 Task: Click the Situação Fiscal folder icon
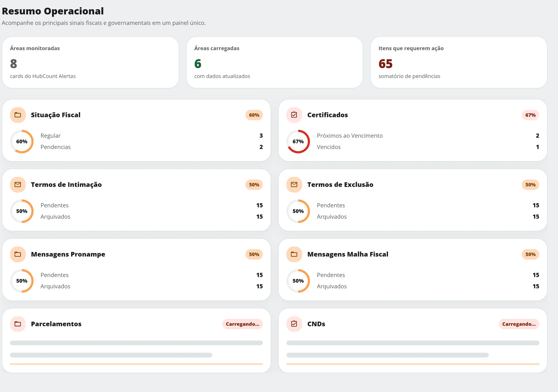[x=18, y=115]
